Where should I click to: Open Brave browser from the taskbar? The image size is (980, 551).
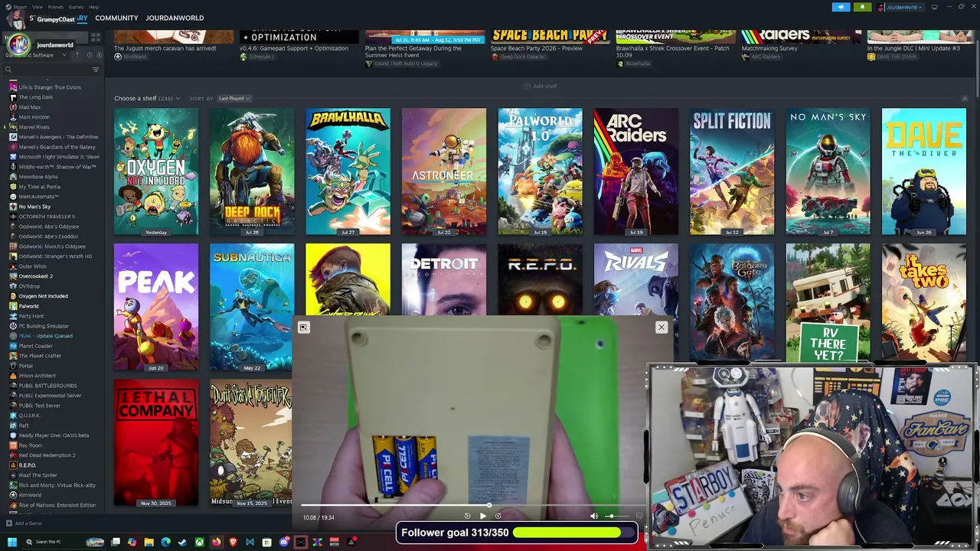pos(233,543)
